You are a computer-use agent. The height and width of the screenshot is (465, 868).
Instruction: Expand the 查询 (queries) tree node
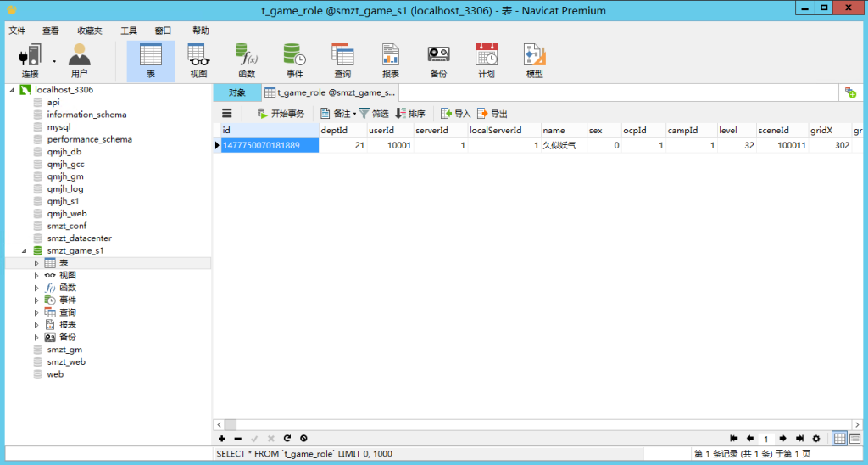(36, 312)
